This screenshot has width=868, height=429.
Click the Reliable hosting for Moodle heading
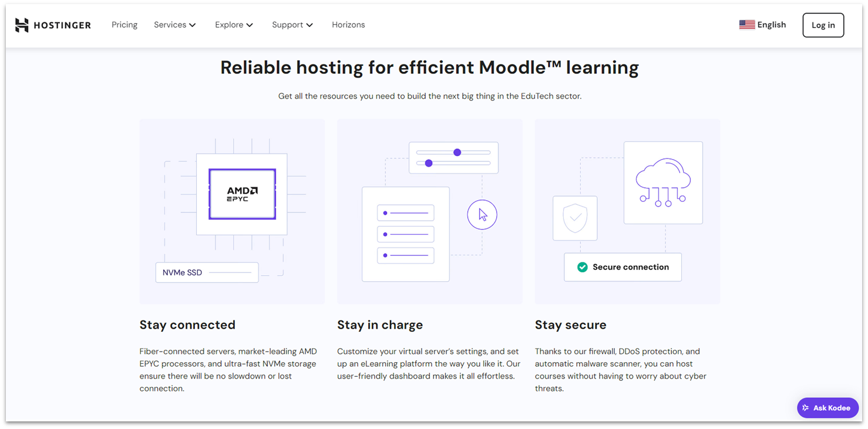(429, 67)
